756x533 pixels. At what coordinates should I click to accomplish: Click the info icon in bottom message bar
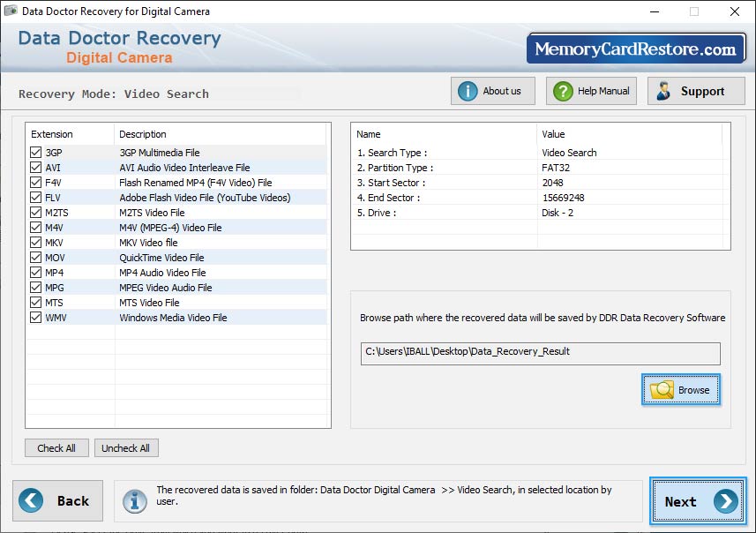tap(134, 500)
